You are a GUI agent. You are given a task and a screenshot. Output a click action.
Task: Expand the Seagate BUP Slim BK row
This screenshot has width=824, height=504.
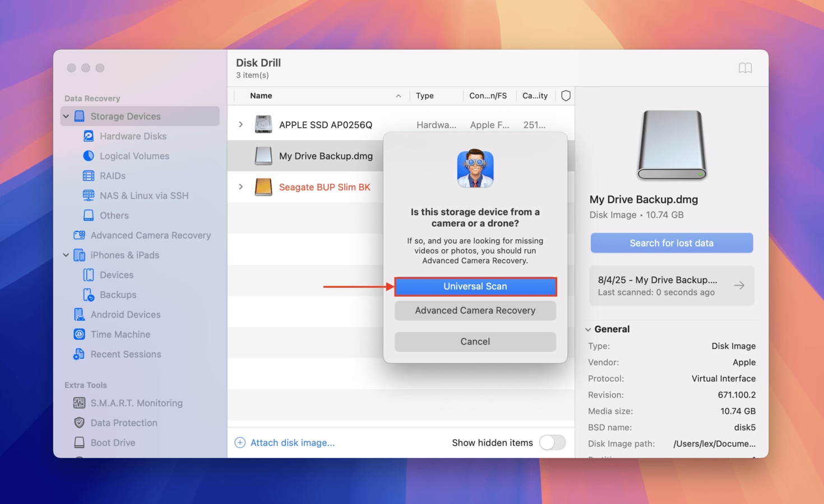241,186
